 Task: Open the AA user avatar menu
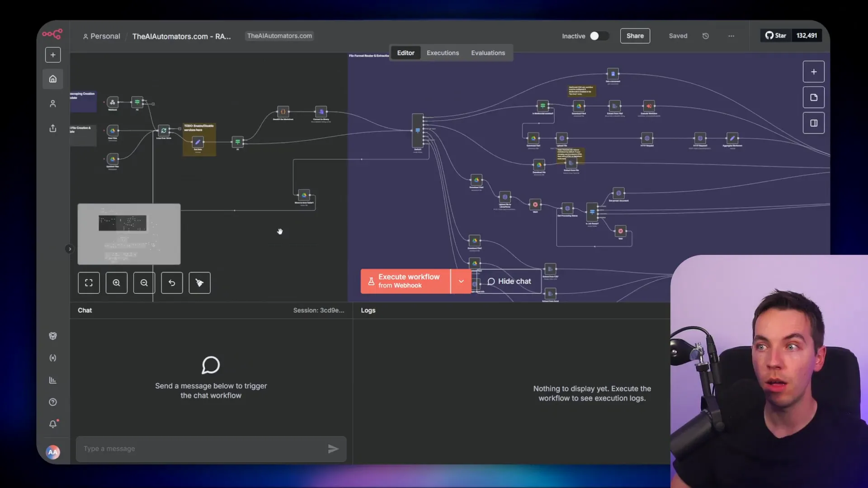[x=53, y=452]
